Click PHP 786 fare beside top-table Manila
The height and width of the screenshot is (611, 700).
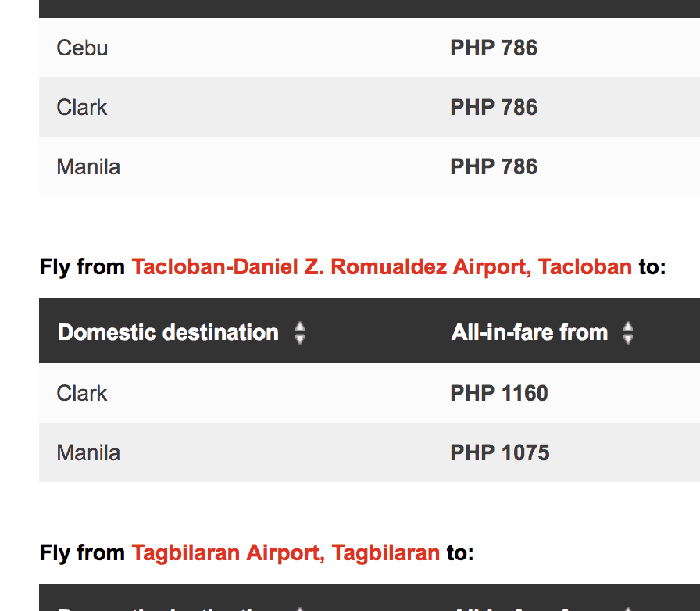[494, 166]
